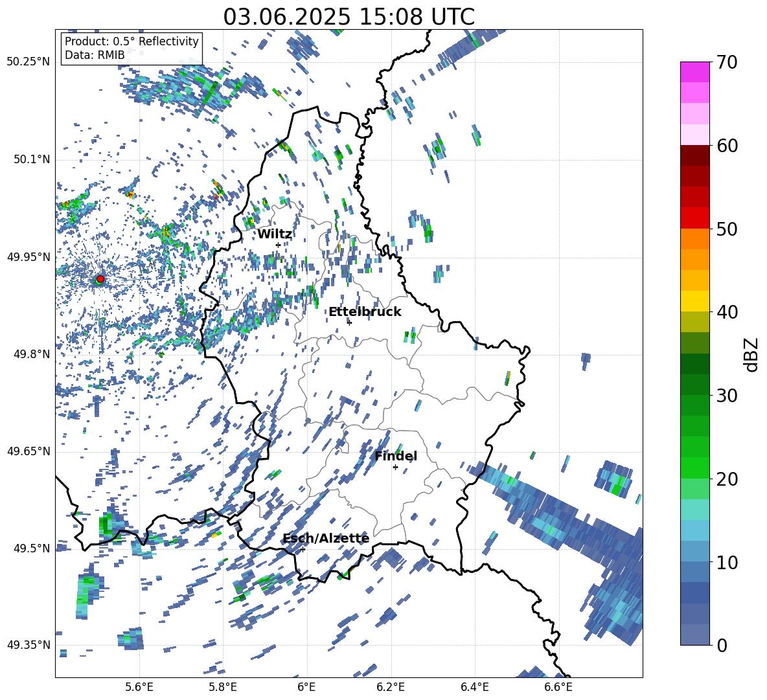Click the Ettelbruck city label

[365, 312]
